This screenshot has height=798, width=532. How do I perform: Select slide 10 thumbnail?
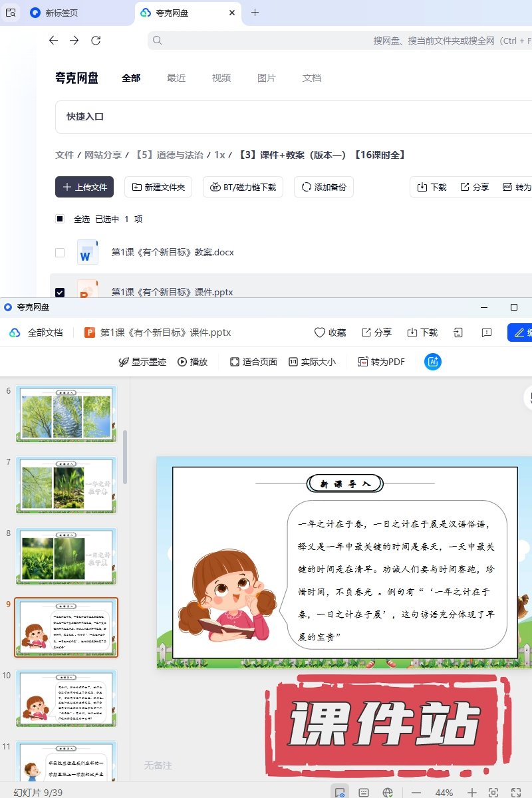pyautogui.click(x=66, y=698)
